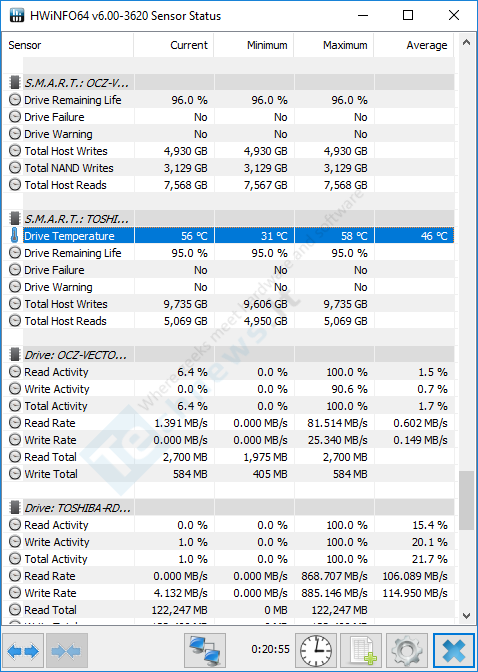Click the expand-layout blue arrows icon

coord(23,651)
